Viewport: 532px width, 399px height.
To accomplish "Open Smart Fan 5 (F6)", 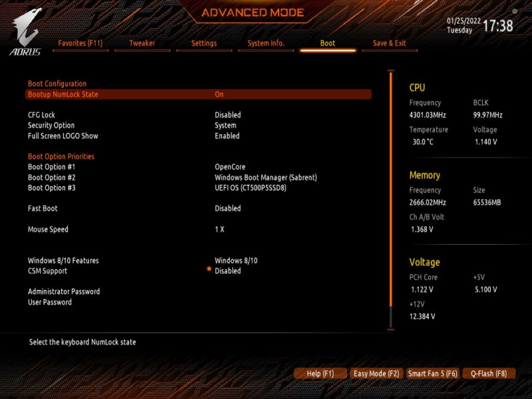I will click(433, 374).
